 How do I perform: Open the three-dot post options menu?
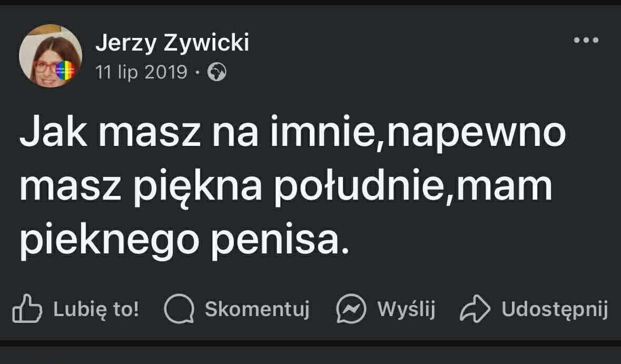click(586, 41)
